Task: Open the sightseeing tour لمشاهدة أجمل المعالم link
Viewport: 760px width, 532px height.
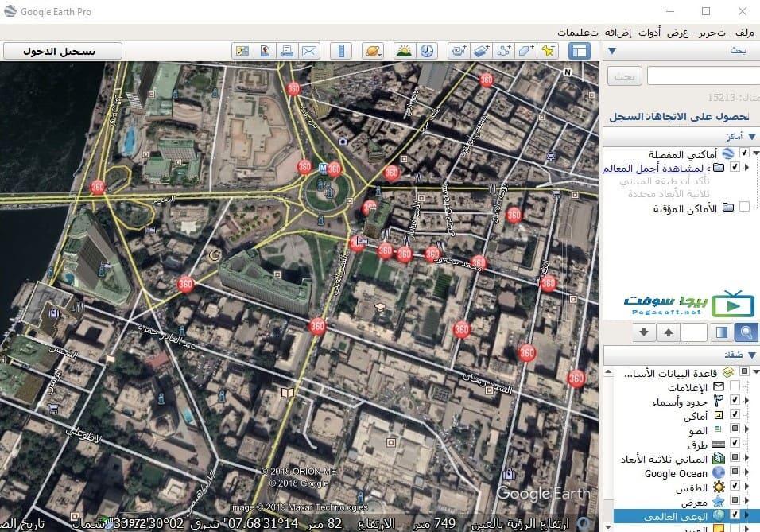Action: [657, 168]
